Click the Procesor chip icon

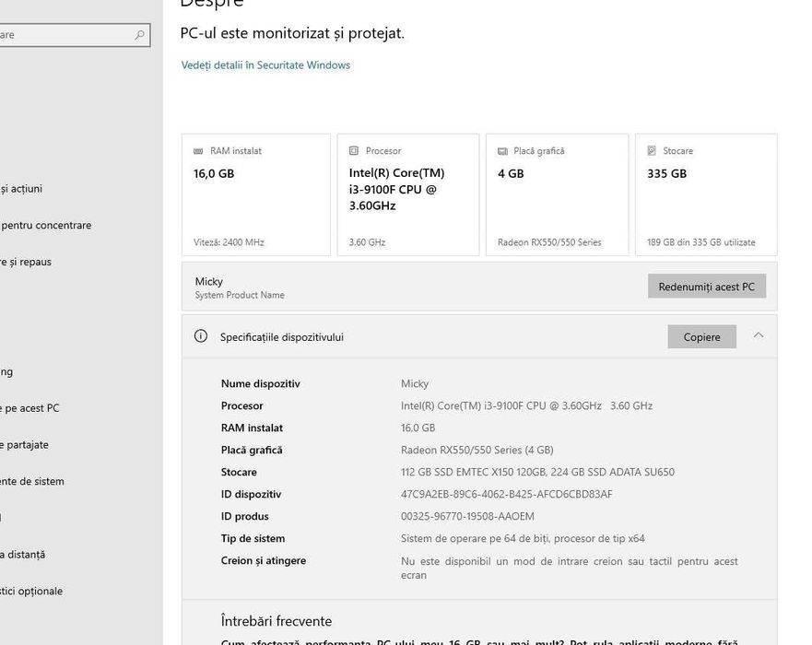click(x=354, y=151)
